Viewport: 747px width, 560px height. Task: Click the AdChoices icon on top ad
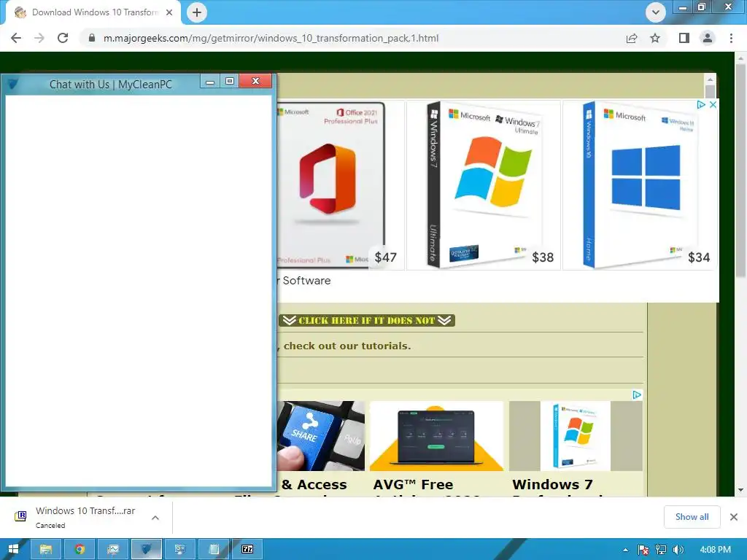click(701, 105)
